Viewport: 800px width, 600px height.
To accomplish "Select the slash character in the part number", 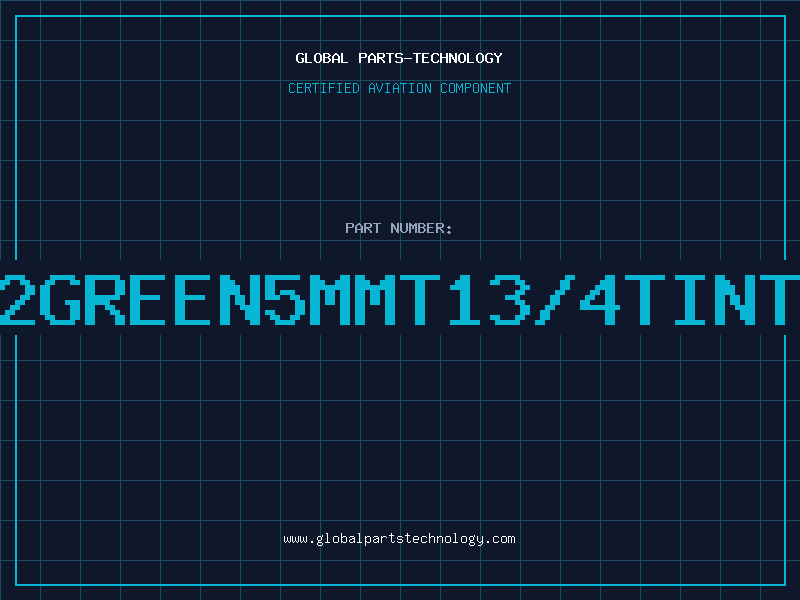I will click(x=555, y=299).
